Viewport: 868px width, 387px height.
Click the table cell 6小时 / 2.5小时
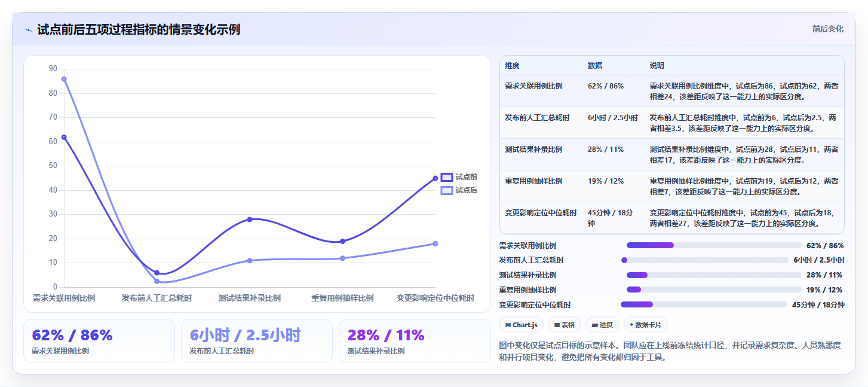coord(613,118)
